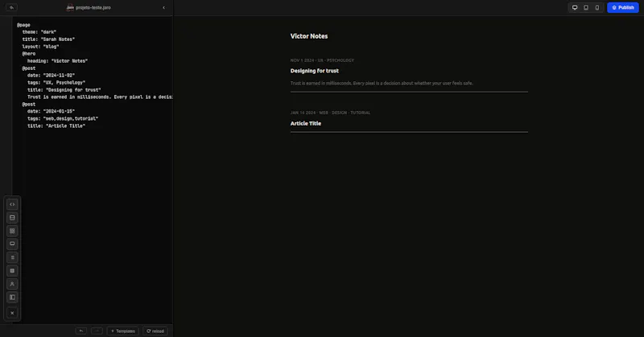
Task: Click JAN 14 2024 · WEB · DESIGN · TUTORIAL meta
Action: pyautogui.click(x=330, y=113)
